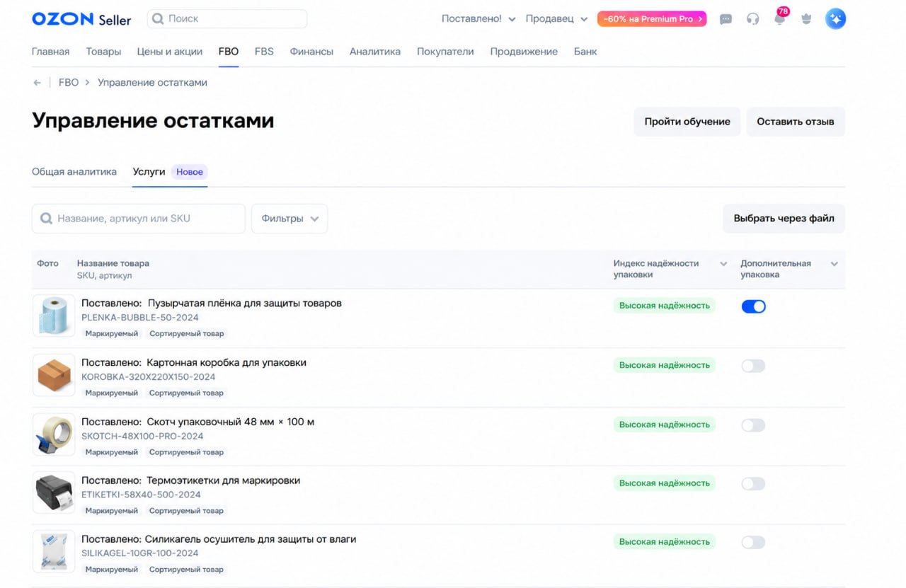This screenshot has height=588, width=906.
Task: Click Высокая надёжность badge for silica gel
Action: [x=665, y=542]
